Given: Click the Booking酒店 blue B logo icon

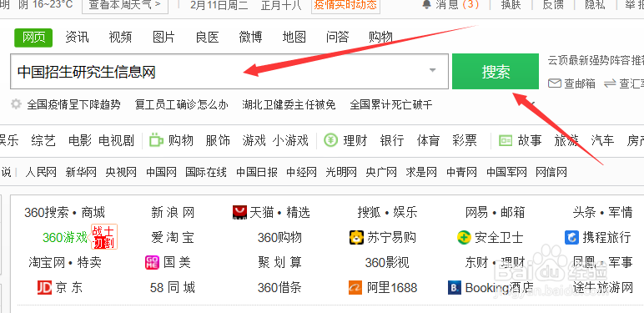Looking at the screenshot, I should (455, 287).
